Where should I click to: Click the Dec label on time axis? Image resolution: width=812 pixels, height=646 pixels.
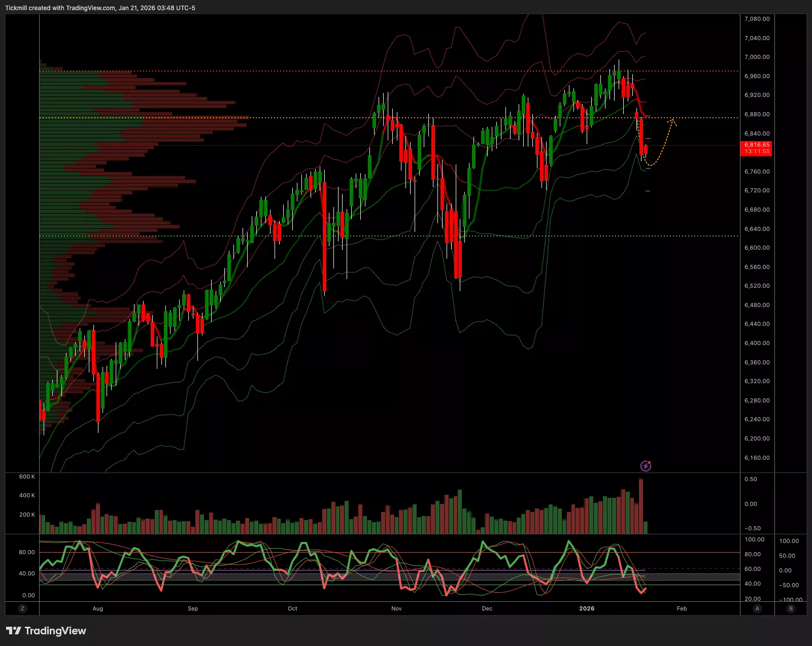(487, 608)
